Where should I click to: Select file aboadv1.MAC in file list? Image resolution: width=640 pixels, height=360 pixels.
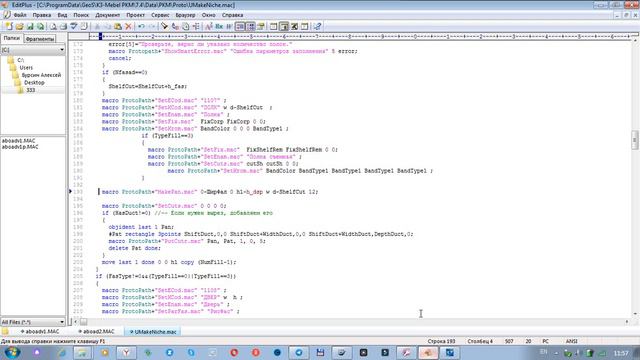18,140
